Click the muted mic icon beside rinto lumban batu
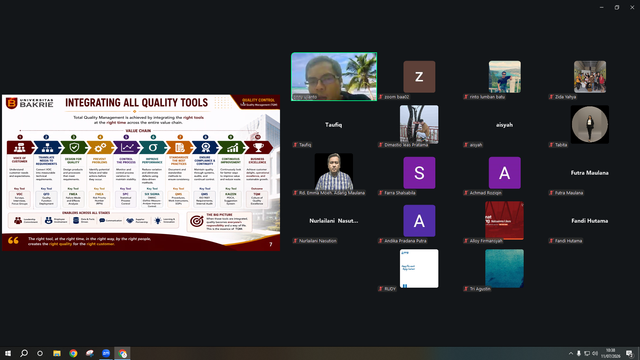The width and height of the screenshot is (640, 360). point(466,97)
